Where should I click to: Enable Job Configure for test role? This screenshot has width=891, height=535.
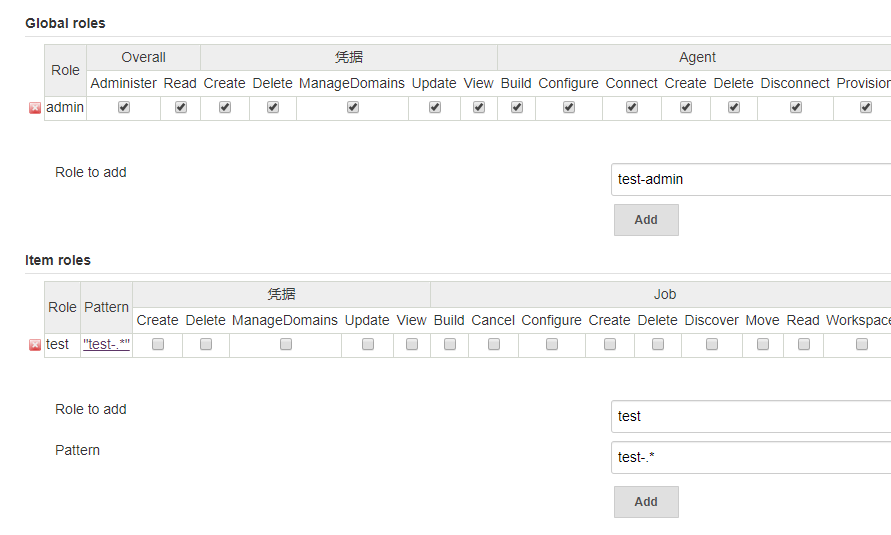(552, 344)
